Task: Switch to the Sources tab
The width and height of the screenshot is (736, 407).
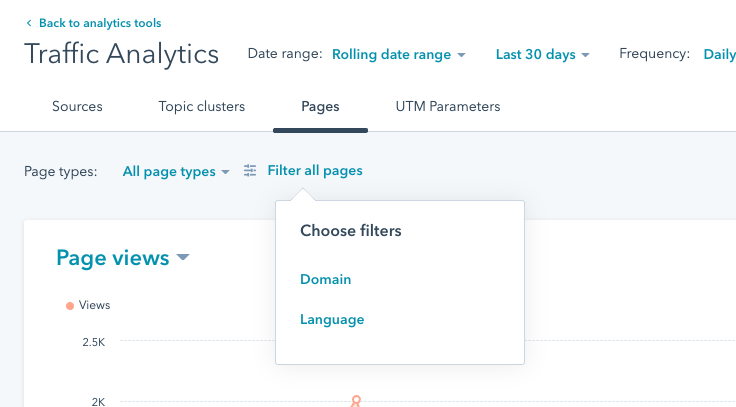Action: tap(77, 106)
